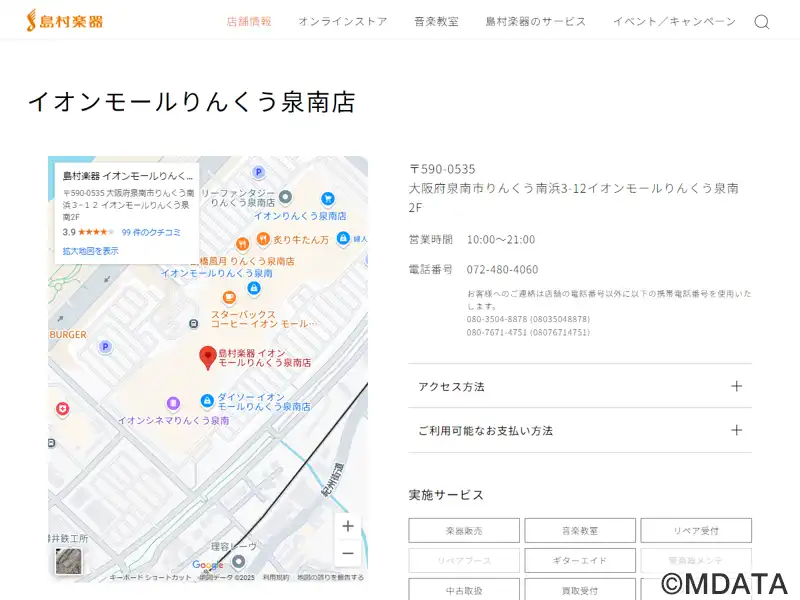Click the red 島村楽器 map pin
This screenshot has height=600, width=800.
(x=208, y=357)
